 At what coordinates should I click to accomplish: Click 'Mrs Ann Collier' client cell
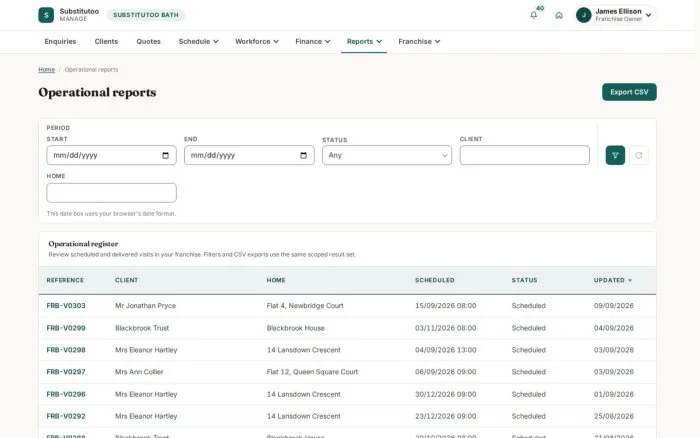coord(139,372)
